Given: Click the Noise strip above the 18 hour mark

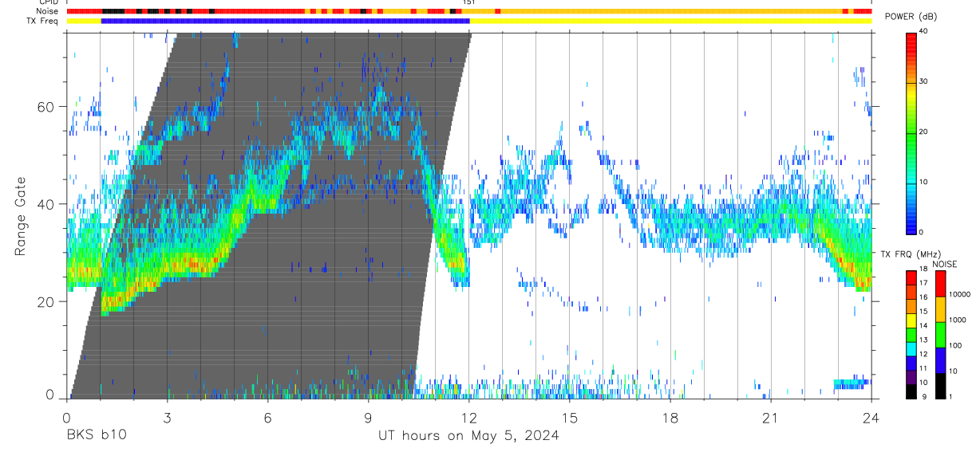Looking at the screenshot, I should click(x=670, y=11).
